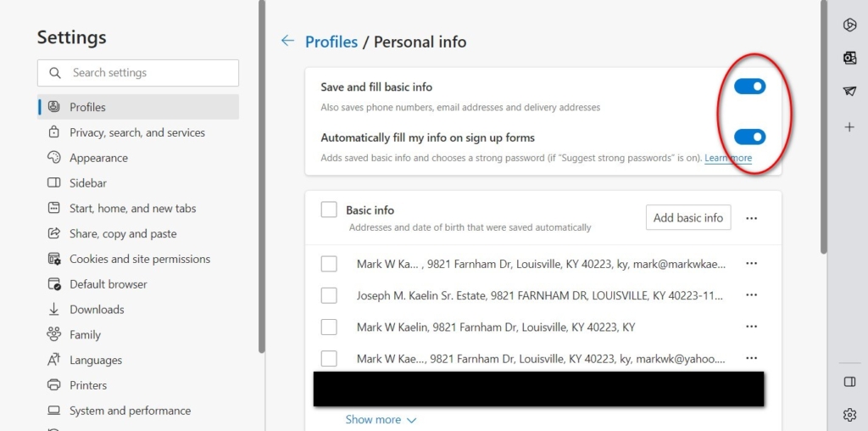Click the plus icon to customize sidebar
868x431 pixels.
click(x=849, y=126)
